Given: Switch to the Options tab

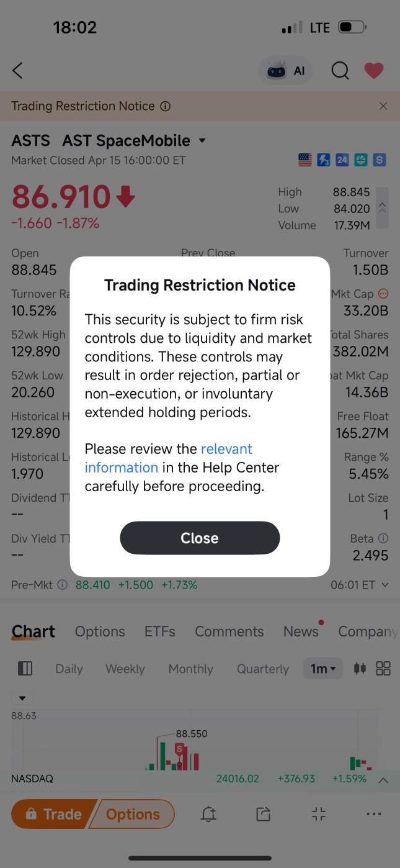Looking at the screenshot, I should (x=100, y=631).
